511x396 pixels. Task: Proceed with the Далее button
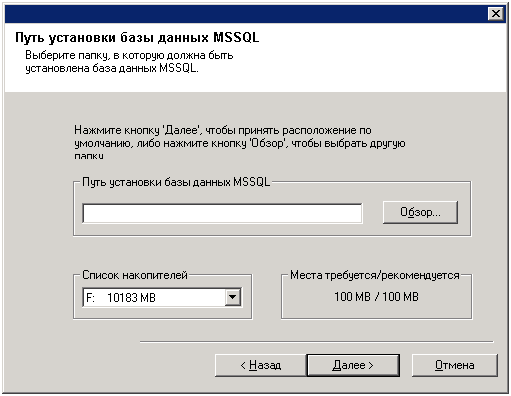(x=353, y=365)
